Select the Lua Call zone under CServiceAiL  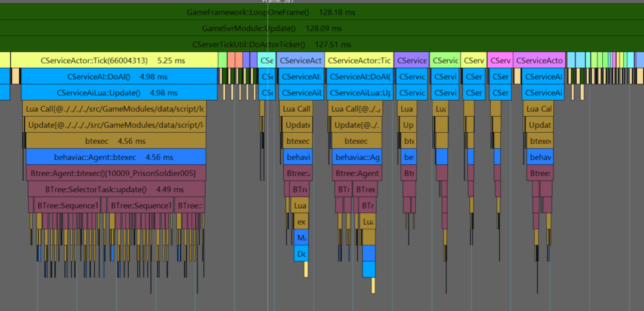pyautogui.click(x=296, y=108)
